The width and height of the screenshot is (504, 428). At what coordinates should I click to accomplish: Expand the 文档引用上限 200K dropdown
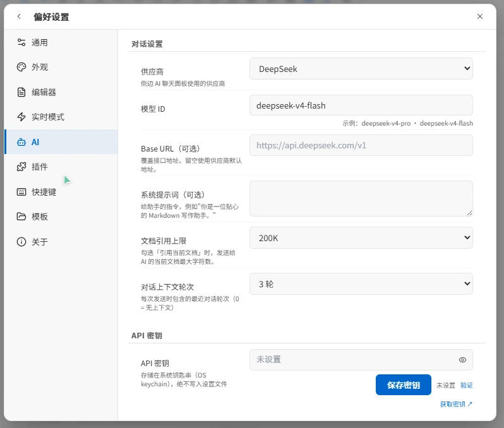point(361,238)
